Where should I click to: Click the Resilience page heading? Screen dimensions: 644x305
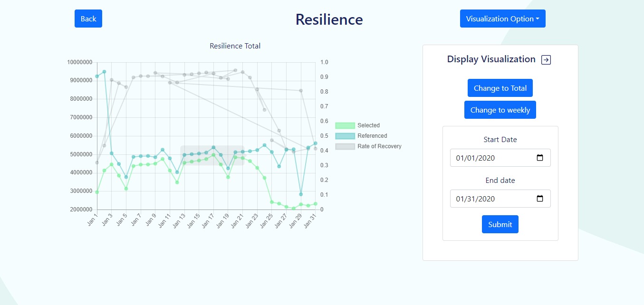coord(329,19)
